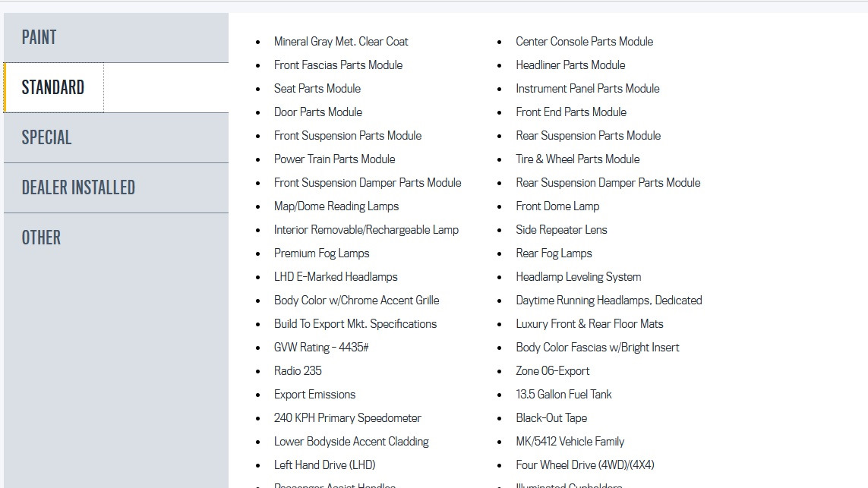868x488 pixels.
Task: Click 'Rear Suspension Damper Parts Module'
Action: pos(608,183)
